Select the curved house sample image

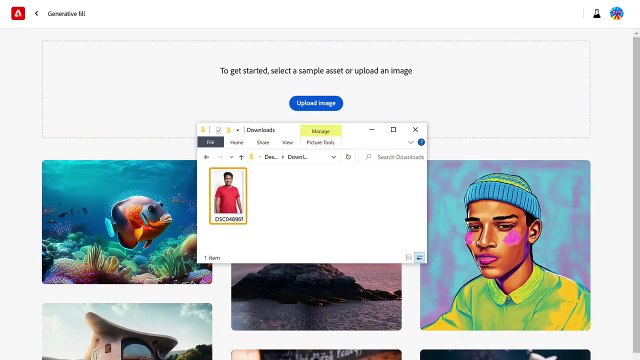pyautogui.click(x=127, y=331)
